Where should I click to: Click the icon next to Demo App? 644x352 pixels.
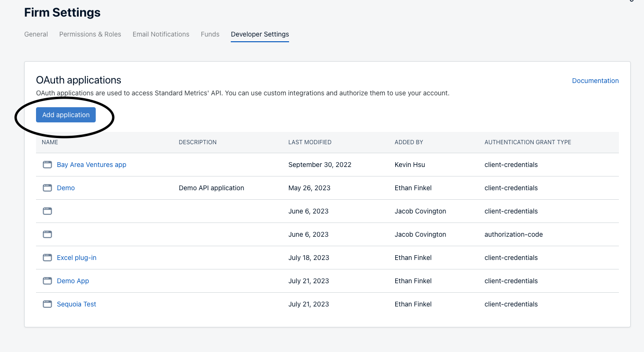click(x=47, y=281)
